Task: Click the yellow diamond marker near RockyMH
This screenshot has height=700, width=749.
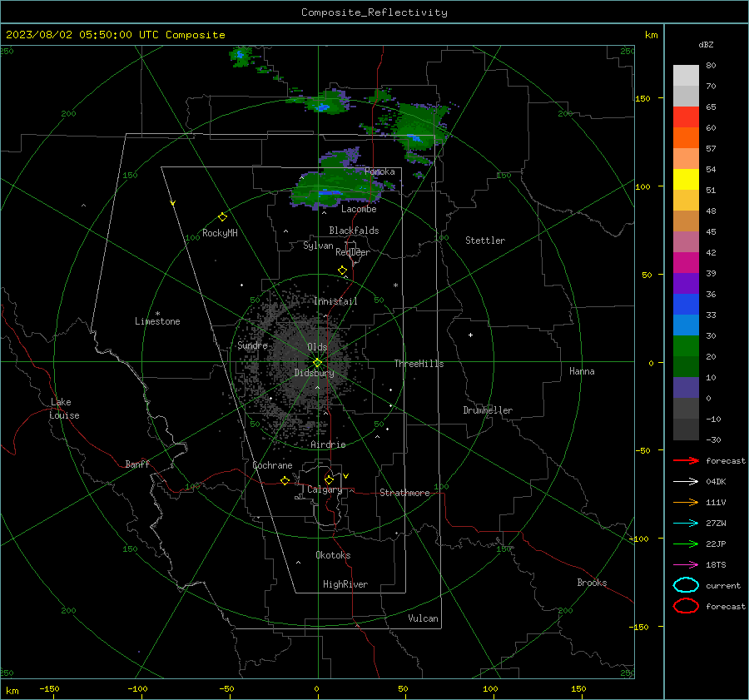Action: tap(222, 217)
